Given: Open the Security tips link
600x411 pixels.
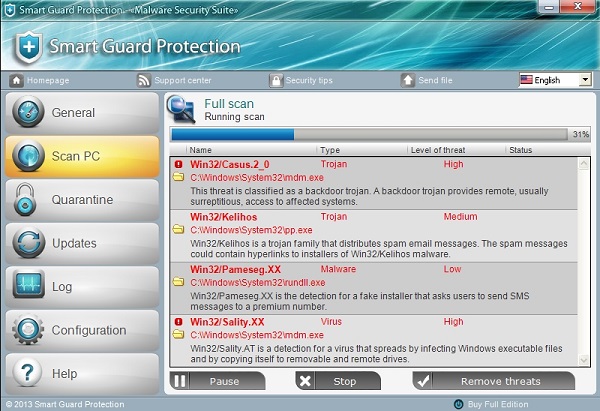Looking at the screenshot, I should 309,80.
